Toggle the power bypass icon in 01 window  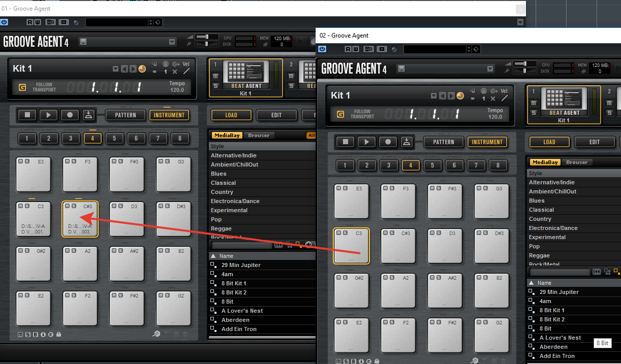pos(5,22)
